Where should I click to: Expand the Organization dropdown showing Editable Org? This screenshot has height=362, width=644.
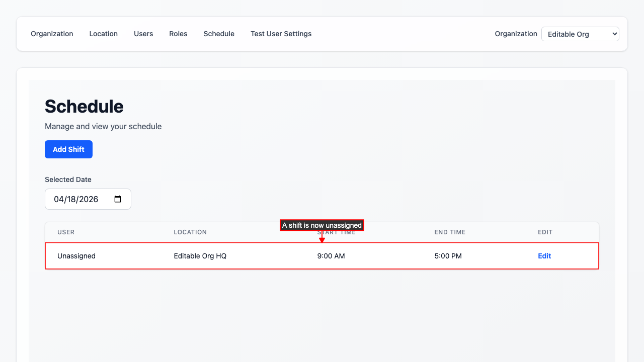[580, 34]
